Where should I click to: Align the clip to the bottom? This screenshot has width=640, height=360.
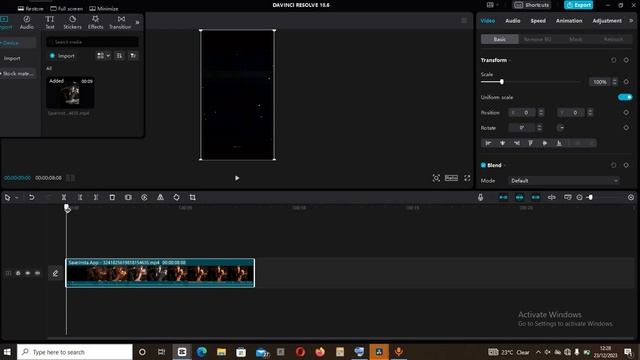point(559,143)
